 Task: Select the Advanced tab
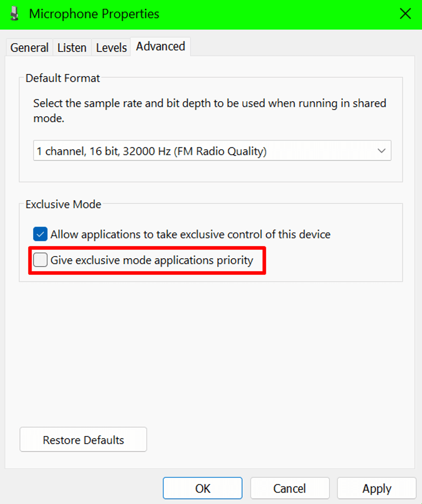point(160,47)
